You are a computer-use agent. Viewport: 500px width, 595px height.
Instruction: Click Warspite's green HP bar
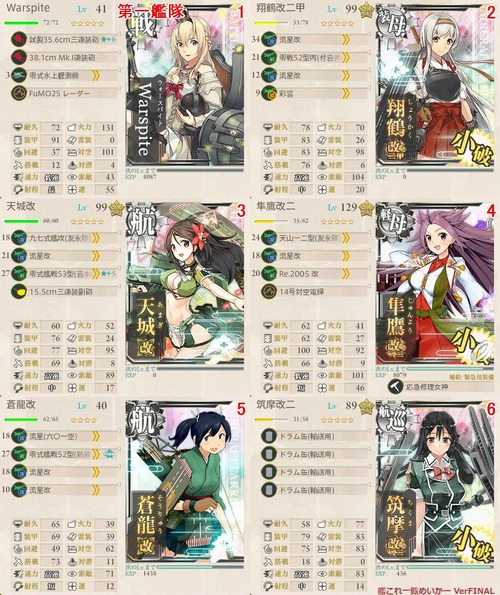(21, 23)
